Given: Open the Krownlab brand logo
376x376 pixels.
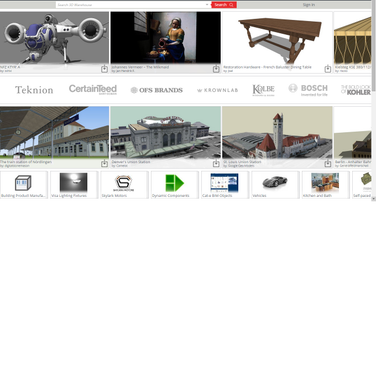Looking at the screenshot, I should coord(217,90).
